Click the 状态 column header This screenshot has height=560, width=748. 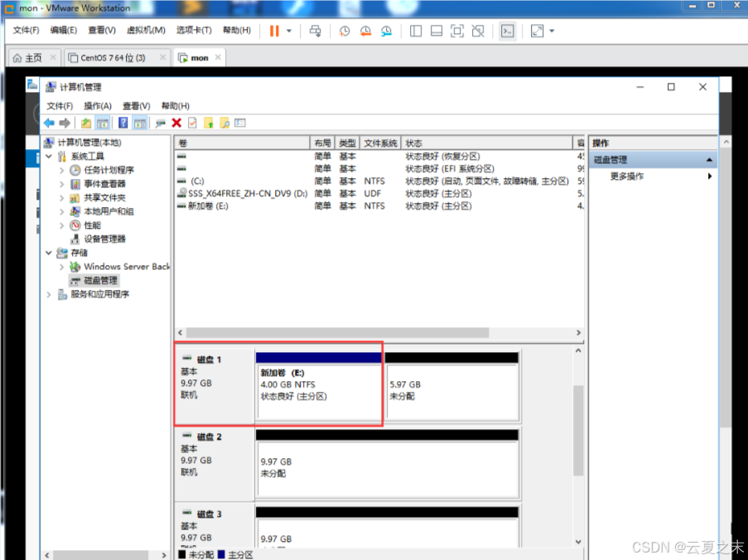(x=487, y=143)
